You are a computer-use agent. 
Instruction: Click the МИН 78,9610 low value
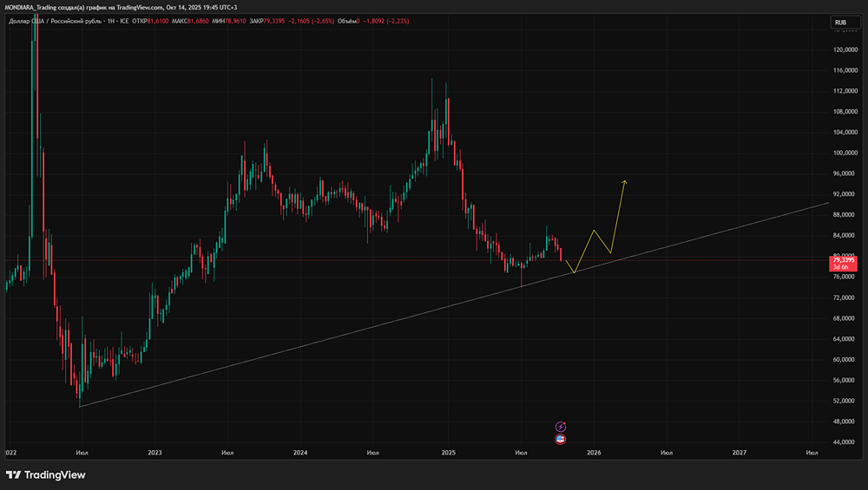click(229, 21)
